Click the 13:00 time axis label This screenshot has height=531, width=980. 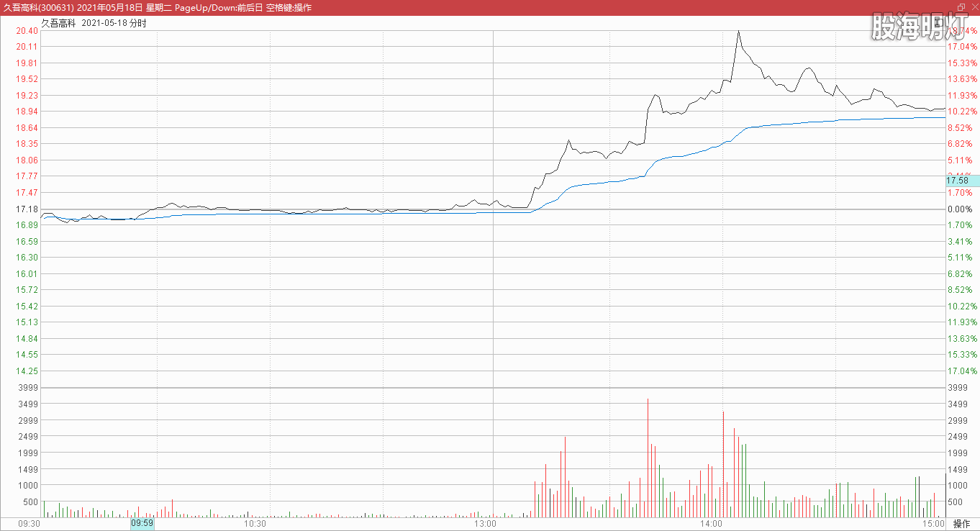pos(486,523)
